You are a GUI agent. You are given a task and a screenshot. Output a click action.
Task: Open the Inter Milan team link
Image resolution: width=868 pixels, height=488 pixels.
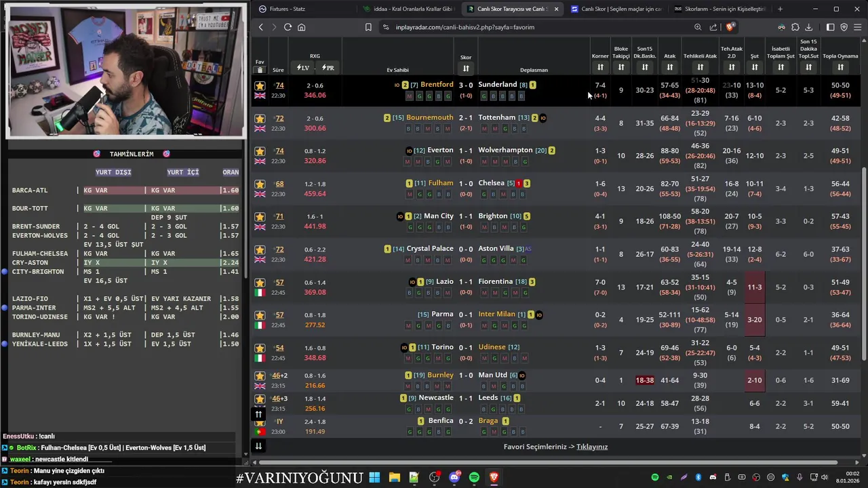point(496,314)
